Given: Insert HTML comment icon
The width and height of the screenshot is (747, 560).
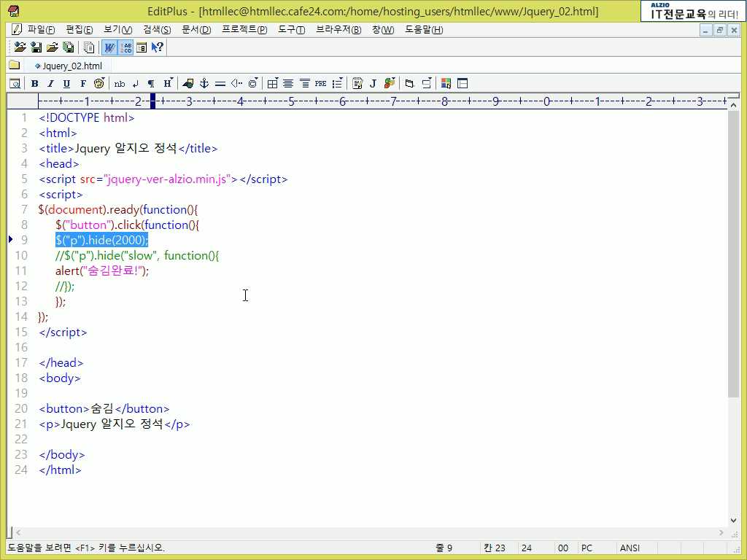Looking at the screenshot, I should [x=236, y=84].
